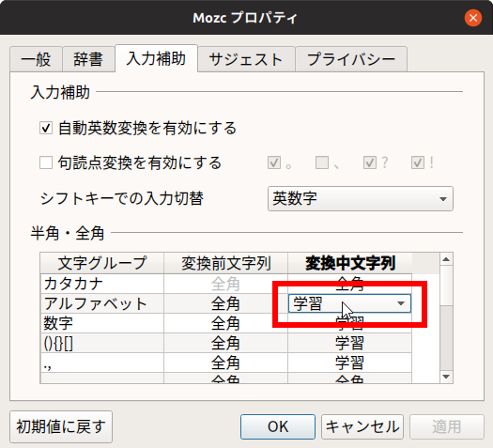
Task: Open the プライバシー tab
Action: 351,59
